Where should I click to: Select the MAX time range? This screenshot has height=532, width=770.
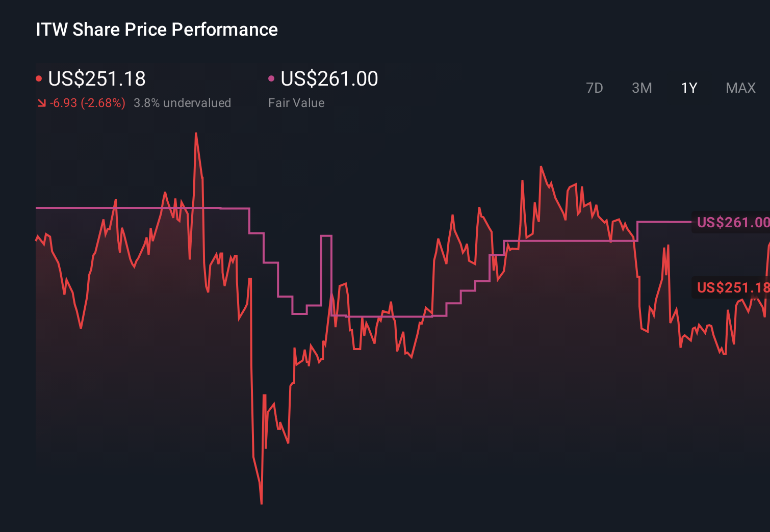pyautogui.click(x=740, y=88)
